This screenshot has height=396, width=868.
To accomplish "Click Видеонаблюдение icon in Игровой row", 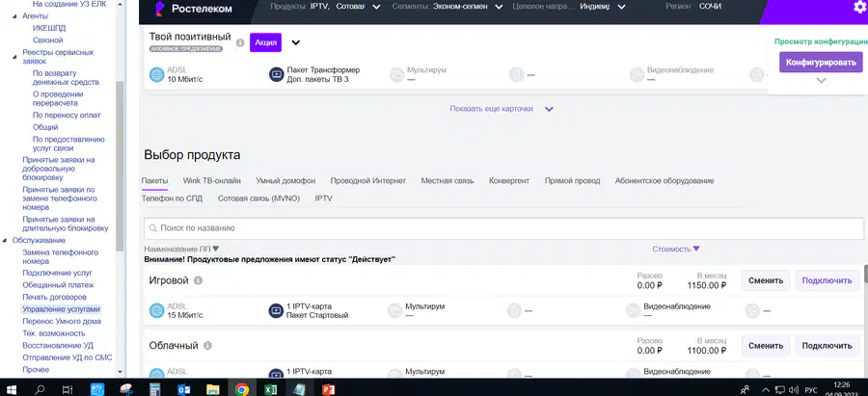I will click(x=633, y=311).
